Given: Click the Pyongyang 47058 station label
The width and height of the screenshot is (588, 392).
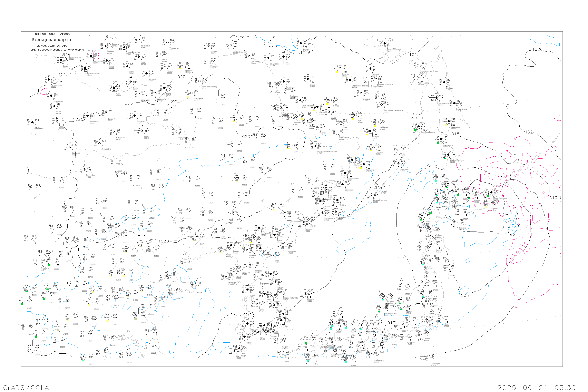Looking at the screenshot, I should pos(246,273).
